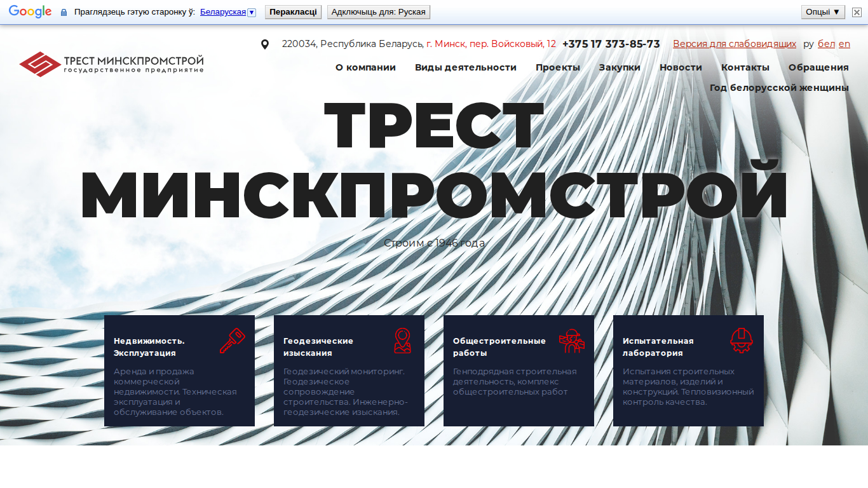Click the Trest Minskpromstroy logo
868x488 pixels.
point(111,64)
